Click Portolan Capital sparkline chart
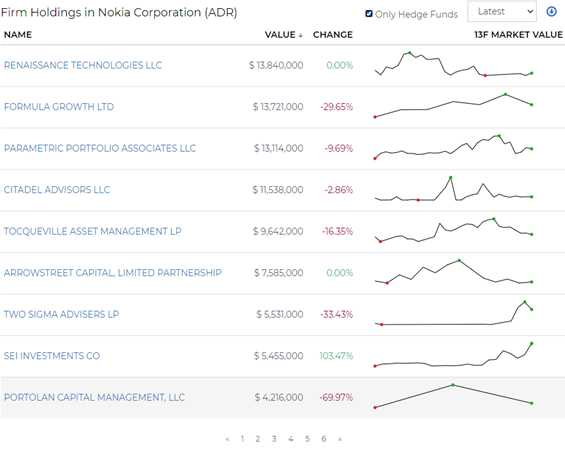Screen dimensions: 565x451 tap(453, 396)
